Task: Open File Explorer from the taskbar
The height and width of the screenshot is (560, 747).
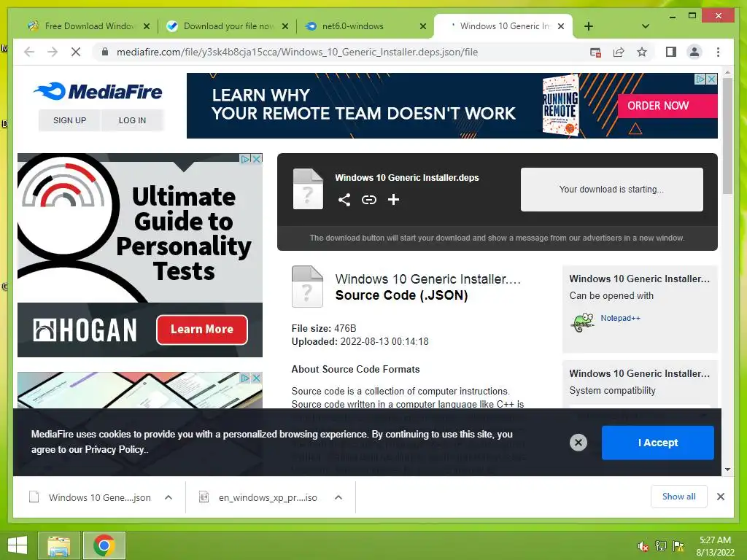Action: click(58, 545)
